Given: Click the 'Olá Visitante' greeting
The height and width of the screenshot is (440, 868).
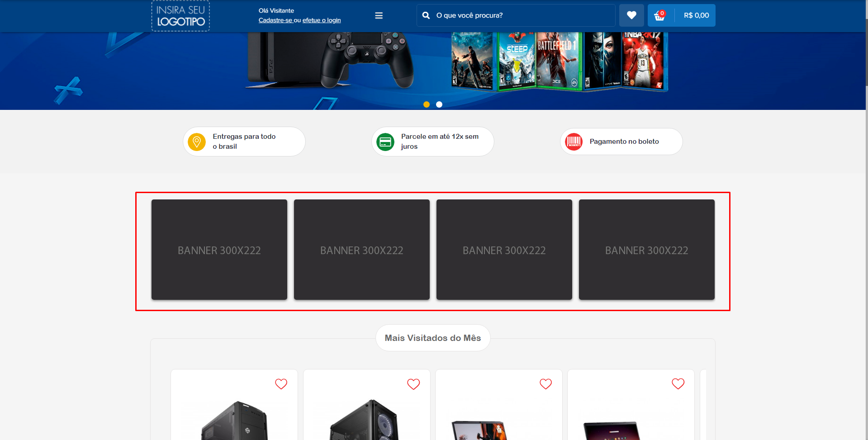Looking at the screenshot, I should 276,10.
